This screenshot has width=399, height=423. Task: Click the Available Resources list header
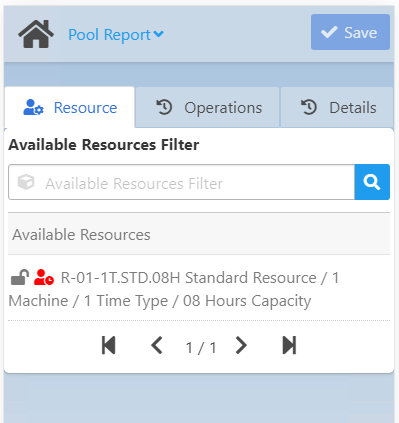199,234
